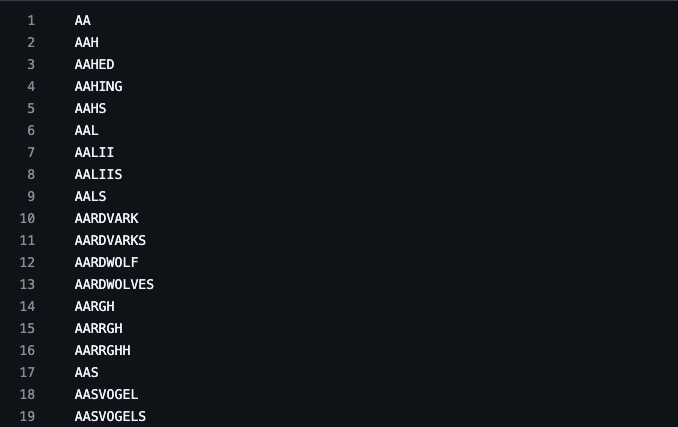Click the word AALIIS

98,174
